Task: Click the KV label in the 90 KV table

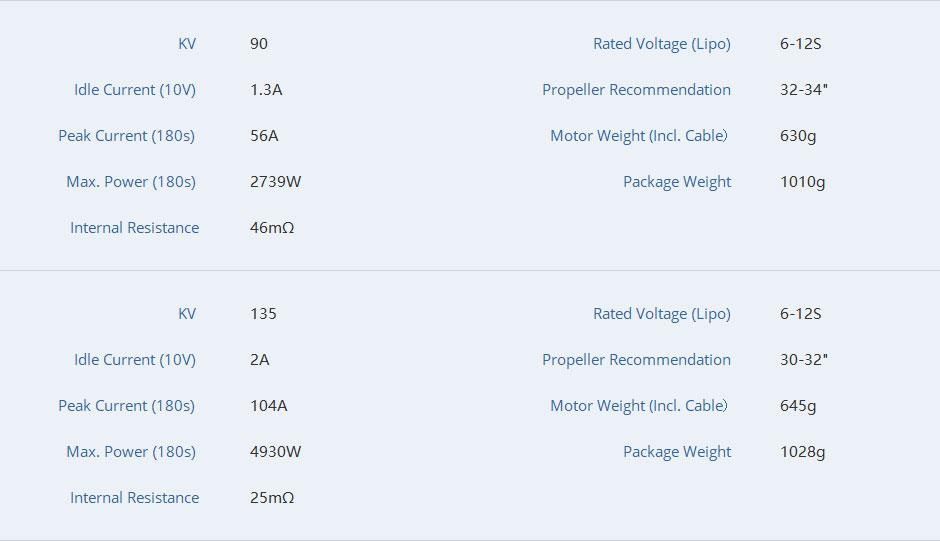Action: [x=187, y=44]
